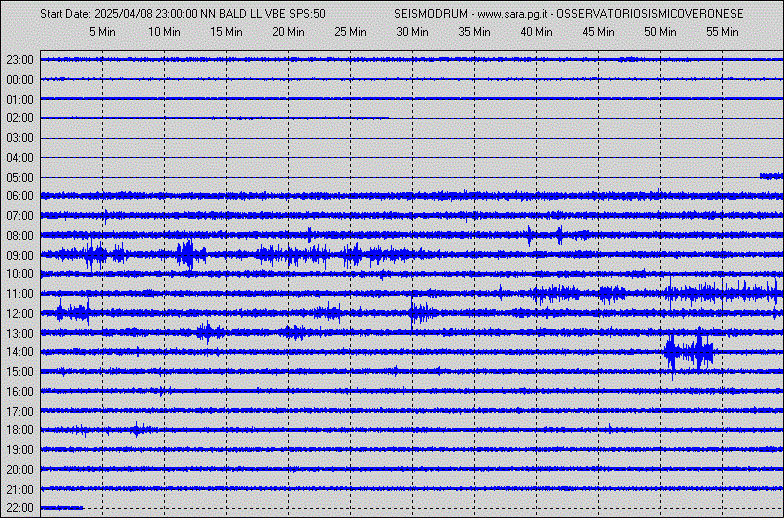The image size is (784, 518).
Task: Click the 25 Min column header
Action: 350,32
